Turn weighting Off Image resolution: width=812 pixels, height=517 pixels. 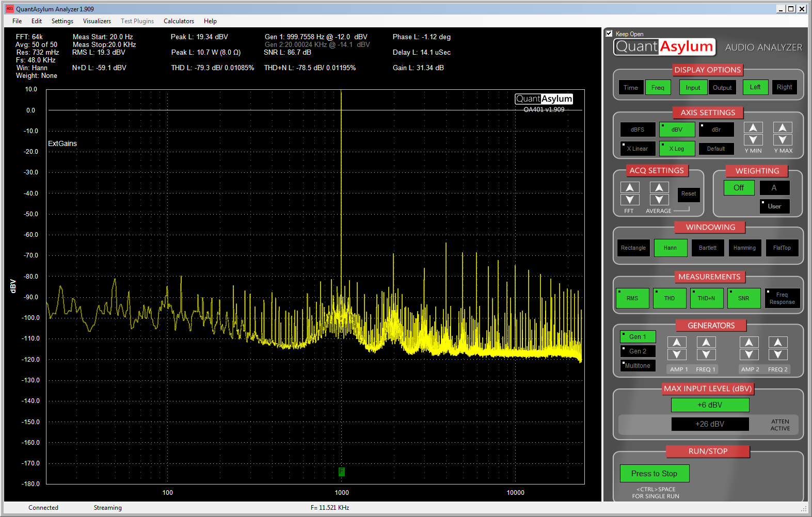point(739,188)
